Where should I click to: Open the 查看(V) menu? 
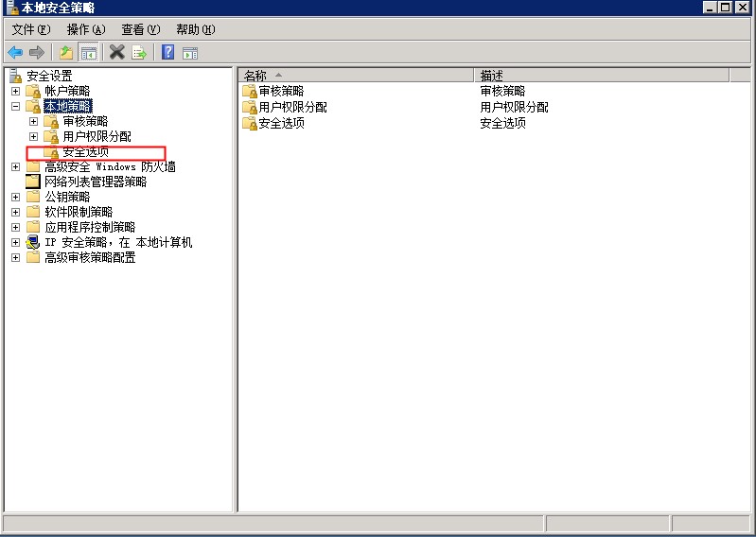pos(141,29)
